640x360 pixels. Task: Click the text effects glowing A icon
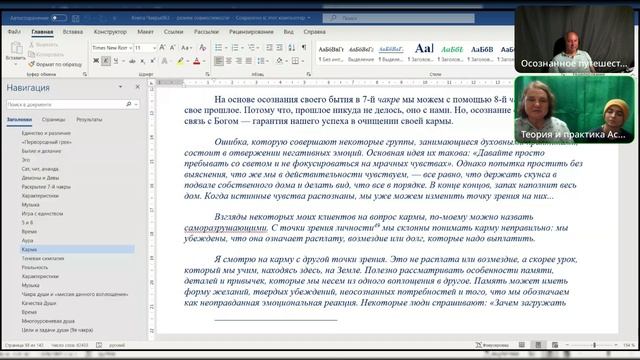pos(164,61)
